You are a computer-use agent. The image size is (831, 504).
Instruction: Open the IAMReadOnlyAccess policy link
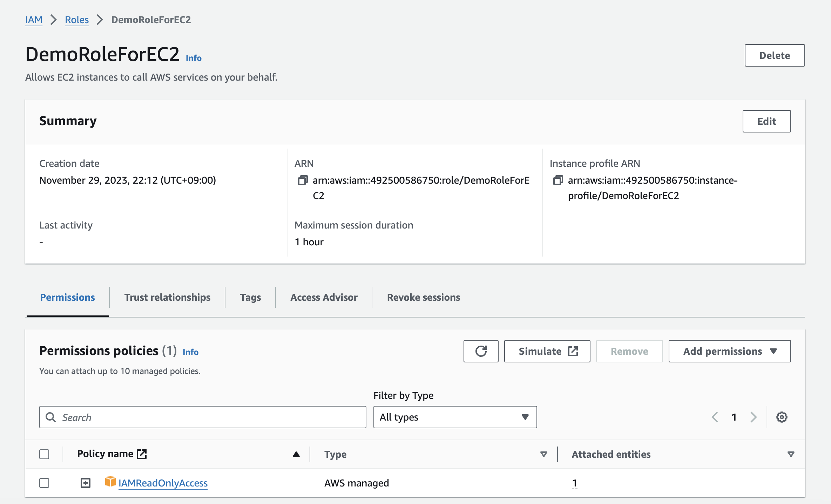(163, 483)
